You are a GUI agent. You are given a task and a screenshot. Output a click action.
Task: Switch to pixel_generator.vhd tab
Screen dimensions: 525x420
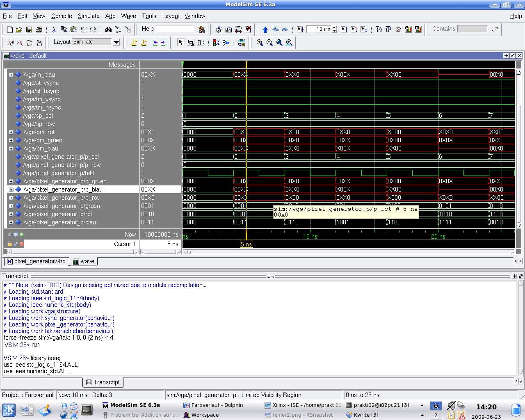coord(37,261)
